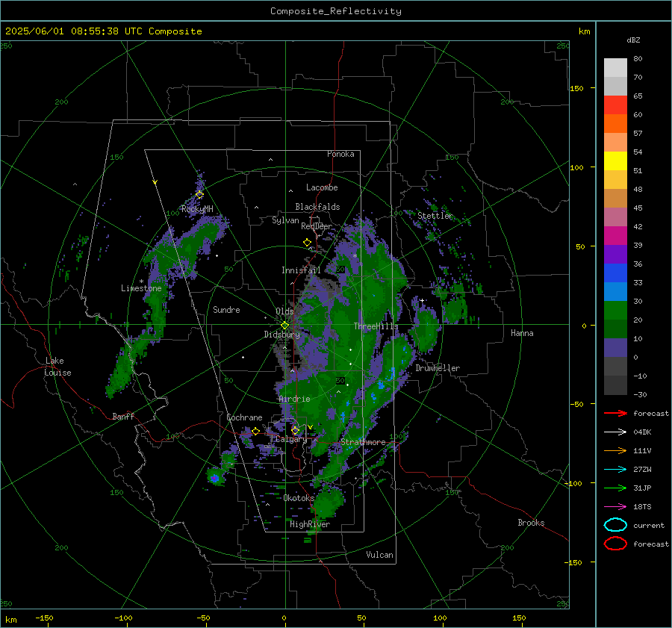The width and height of the screenshot is (672, 628).
Task: Click the Lake Louise label
Action: [57, 367]
